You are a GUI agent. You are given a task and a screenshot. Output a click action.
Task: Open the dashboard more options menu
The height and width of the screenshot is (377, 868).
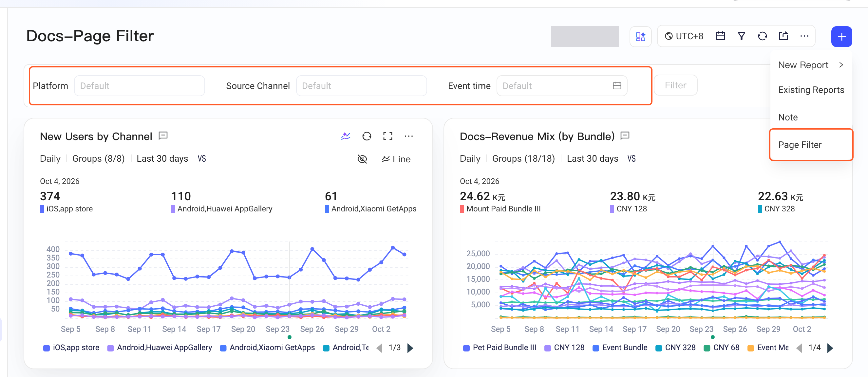coord(804,36)
